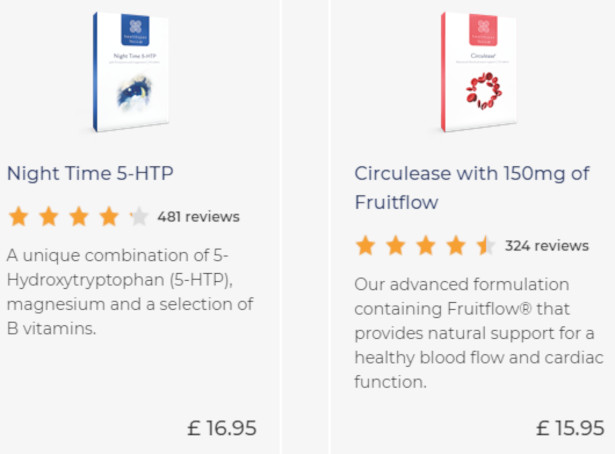Click third star of Circulease rating
The height and width of the screenshot is (454, 615).
426,245
